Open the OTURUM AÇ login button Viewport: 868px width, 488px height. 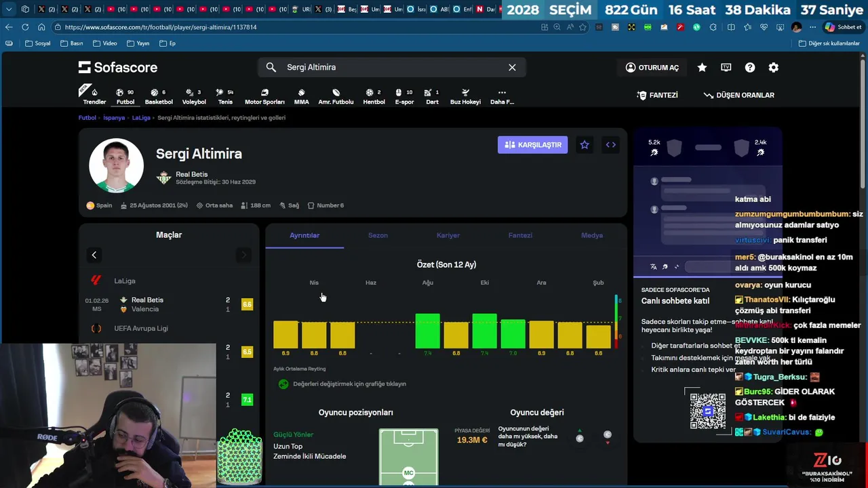(x=652, y=67)
